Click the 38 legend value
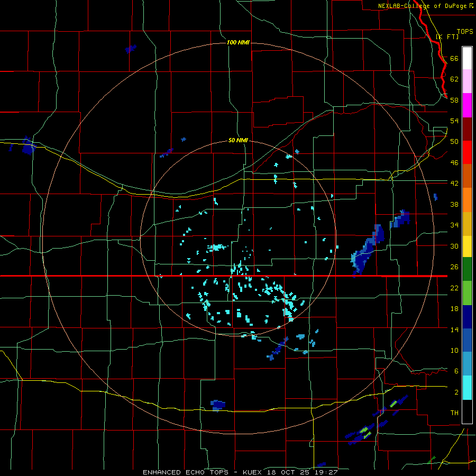This screenshot has width=476, height=476. 454,204
